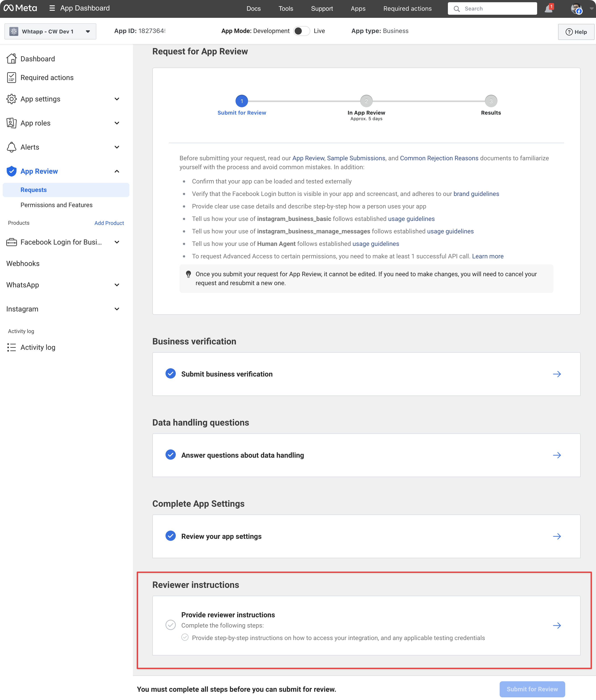Screen dimensions: 596x700
Task: Open the Whtapp - CW Dev 1 app selector
Action: [50, 31]
